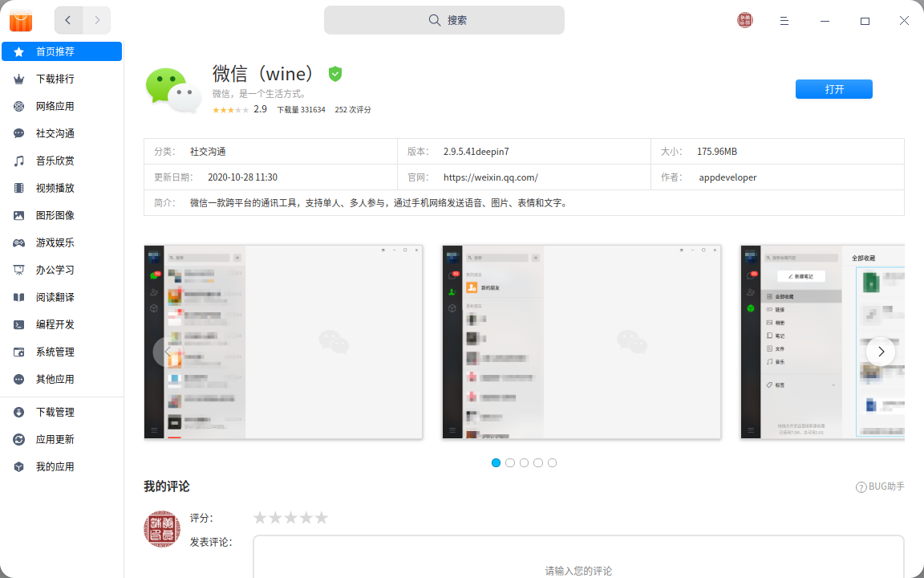Click the commenter avatar beside 评分
924x578 pixels.
click(162, 529)
